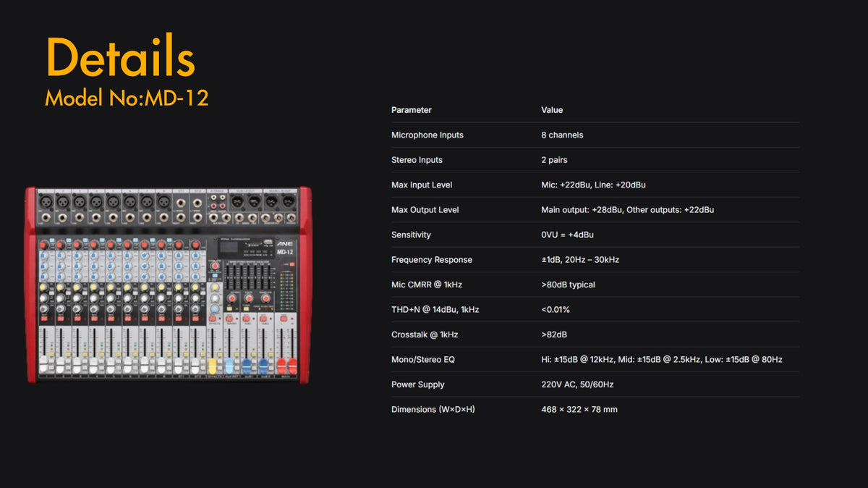868x488 pixels.
Task: Click the channel 1 white fader
Action: click(x=44, y=363)
